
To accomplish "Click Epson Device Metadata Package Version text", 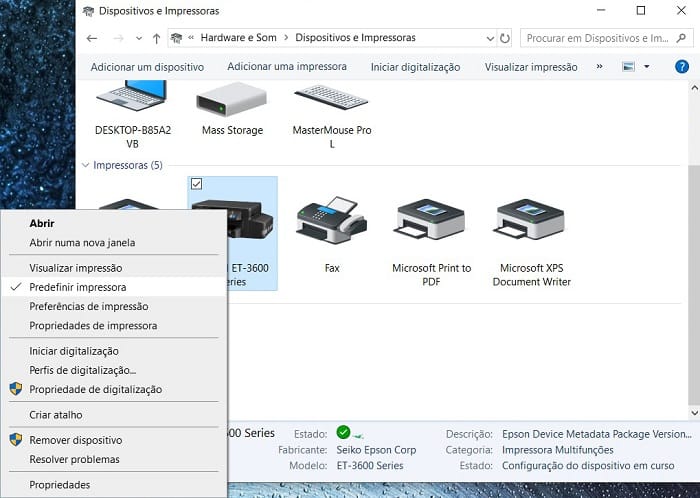I will [597, 434].
